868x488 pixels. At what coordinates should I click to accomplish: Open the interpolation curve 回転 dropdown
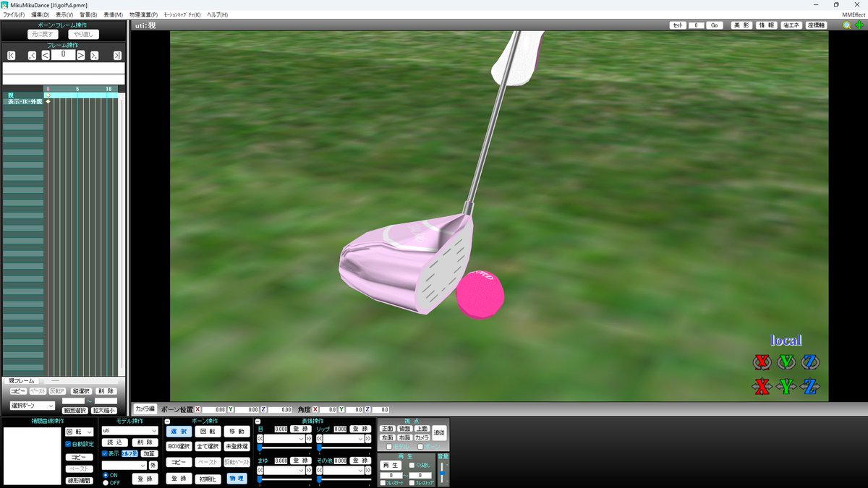pyautogui.click(x=79, y=432)
